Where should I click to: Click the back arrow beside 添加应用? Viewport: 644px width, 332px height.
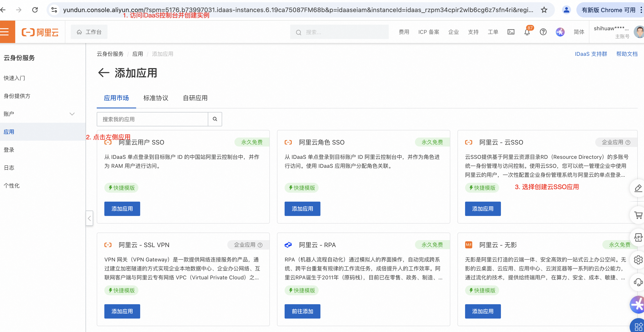coord(103,73)
